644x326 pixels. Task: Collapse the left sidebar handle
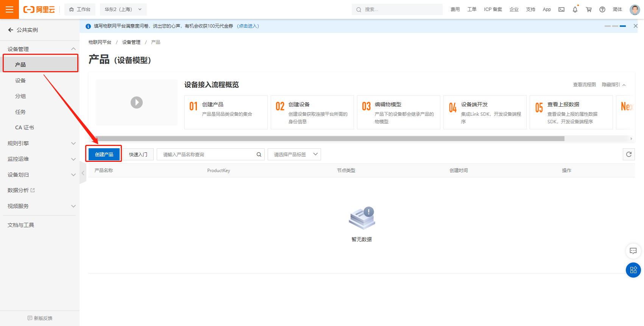(x=83, y=173)
